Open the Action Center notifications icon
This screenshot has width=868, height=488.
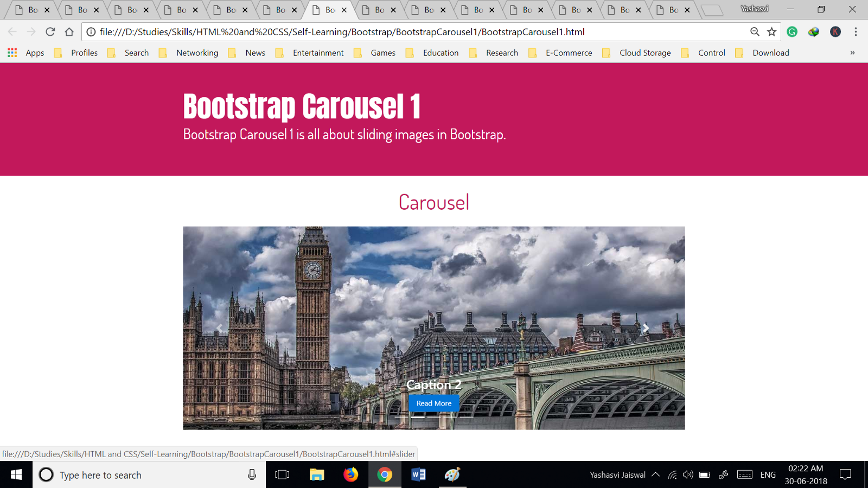(x=845, y=475)
